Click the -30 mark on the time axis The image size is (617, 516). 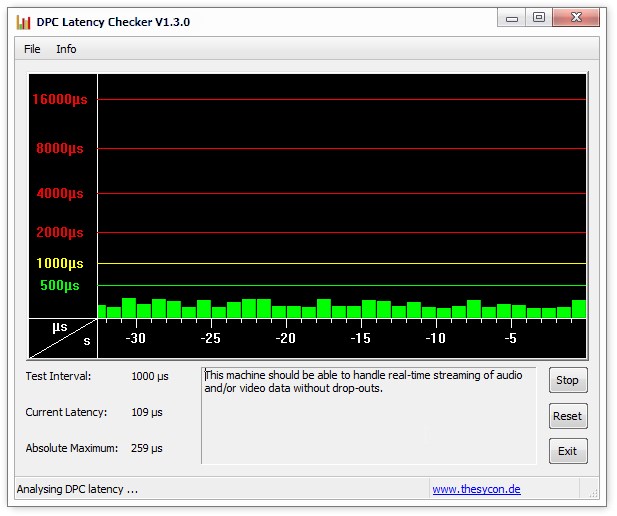pos(135,339)
